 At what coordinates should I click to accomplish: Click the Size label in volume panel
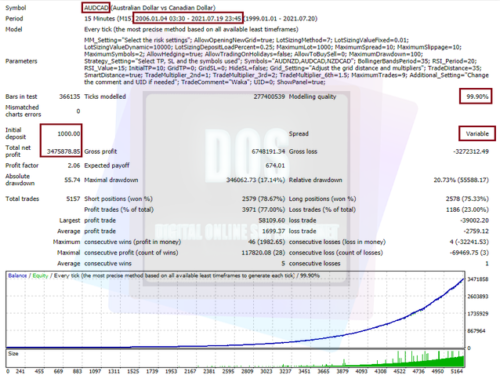tap(13, 354)
